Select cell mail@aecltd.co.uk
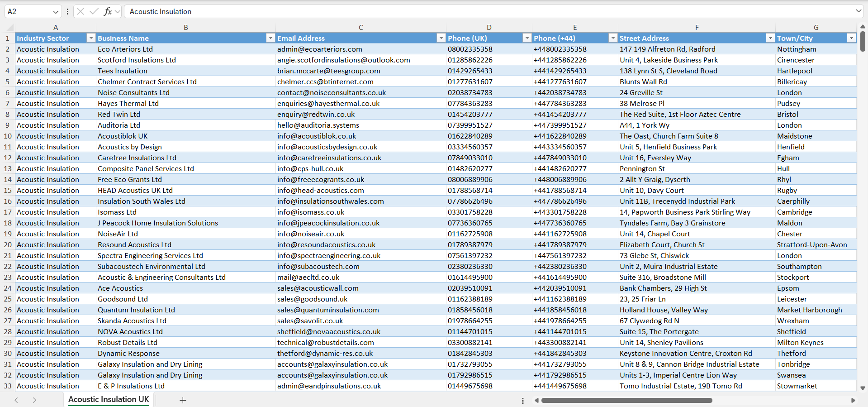Screen dimensions: 868x407 361,277
